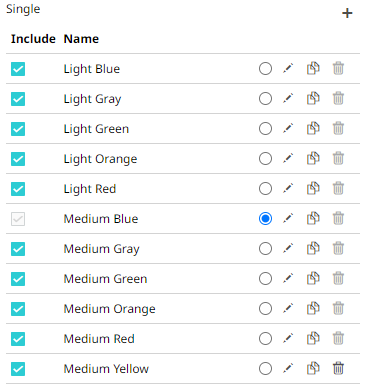
Task: Click the Medium Green name text
Action: 105,279
